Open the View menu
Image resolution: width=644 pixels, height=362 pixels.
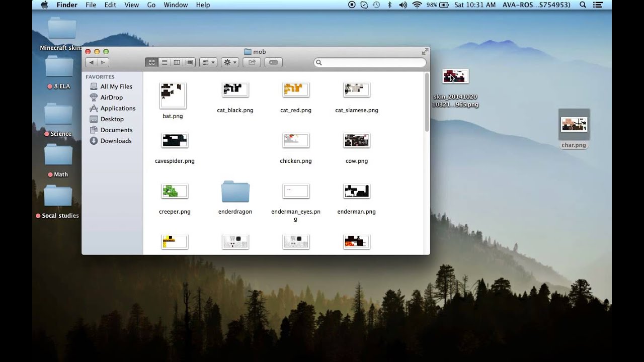[x=131, y=5]
